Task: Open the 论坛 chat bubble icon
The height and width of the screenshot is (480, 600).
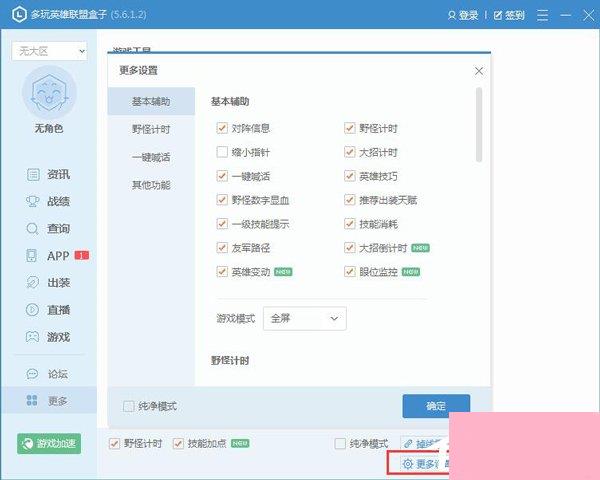Action: (33, 374)
